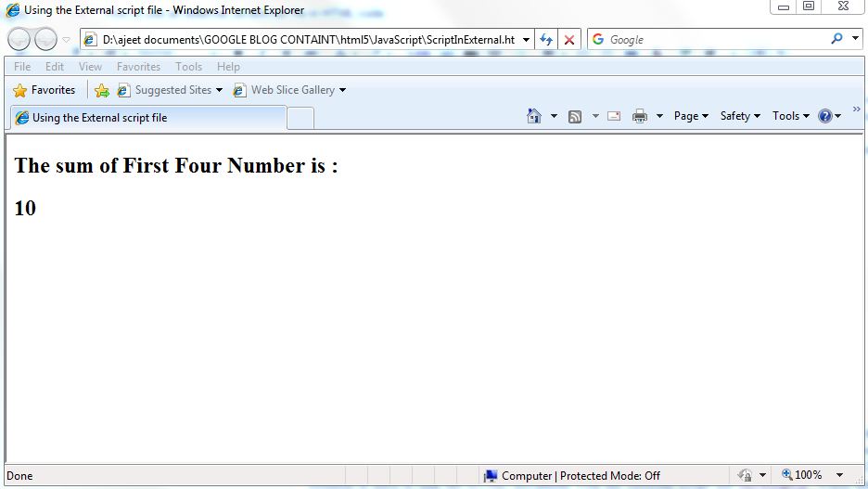Image resolution: width=868 pixels, height=489 pixels.
Task: Open the Web Slice Gallery link
Action: coord(290,90)
